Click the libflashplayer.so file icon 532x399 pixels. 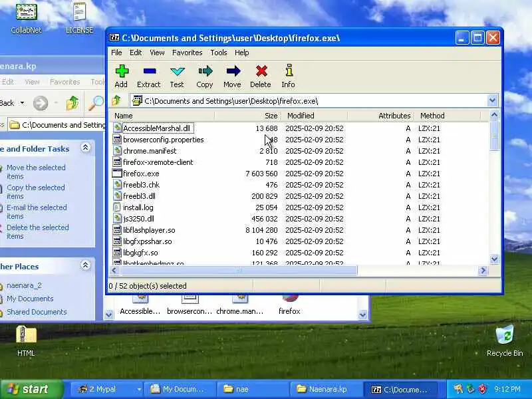pos(117,230)
